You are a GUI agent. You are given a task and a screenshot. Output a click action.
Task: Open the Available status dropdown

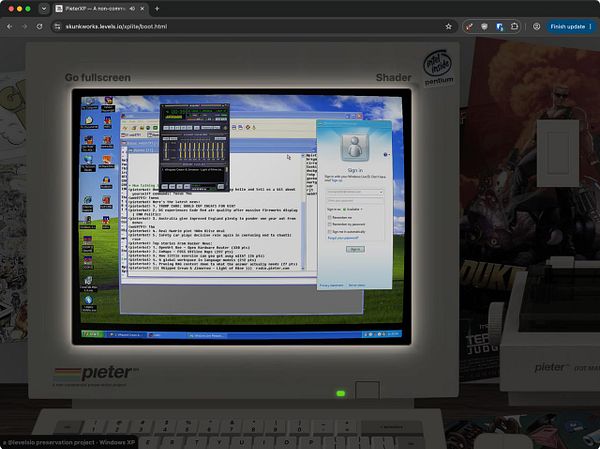[x=353, y=209]
